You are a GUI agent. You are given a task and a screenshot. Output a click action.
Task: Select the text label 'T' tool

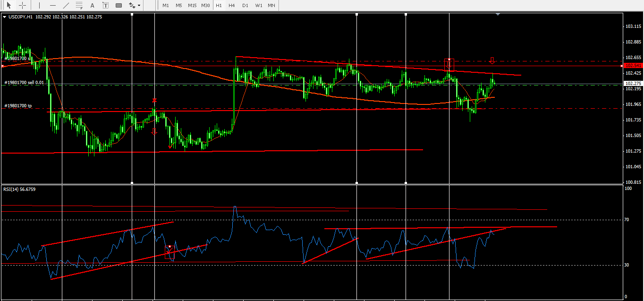click(105, 5)
